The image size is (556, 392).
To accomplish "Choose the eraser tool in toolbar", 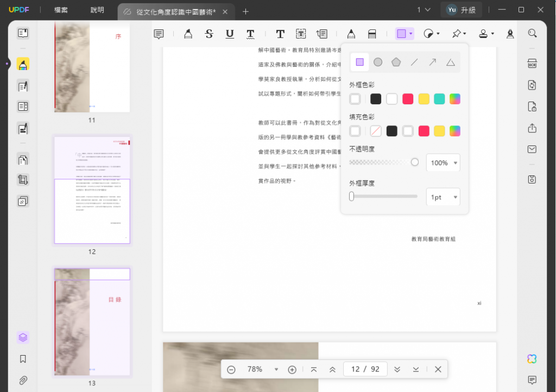I will point(371,34).
